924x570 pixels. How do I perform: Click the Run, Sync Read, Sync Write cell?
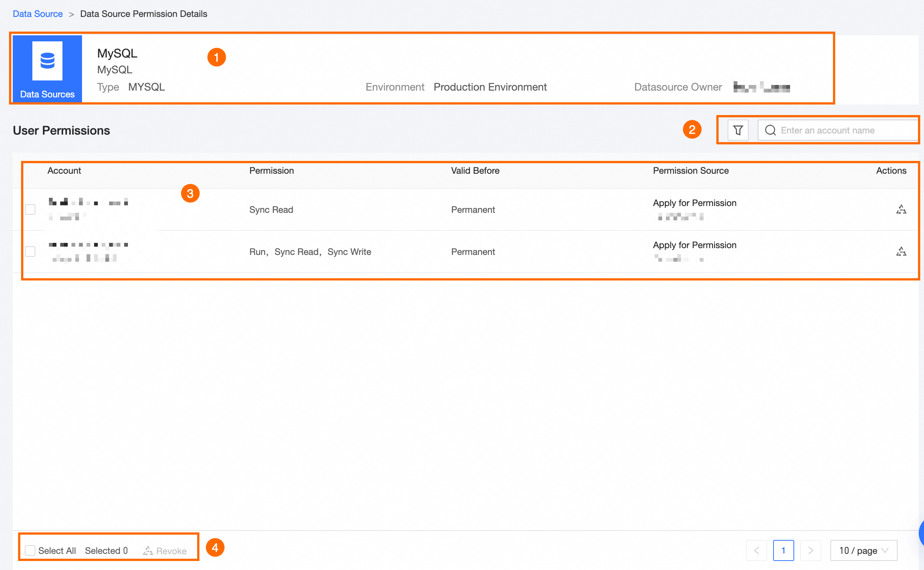(x=310, y=252)
